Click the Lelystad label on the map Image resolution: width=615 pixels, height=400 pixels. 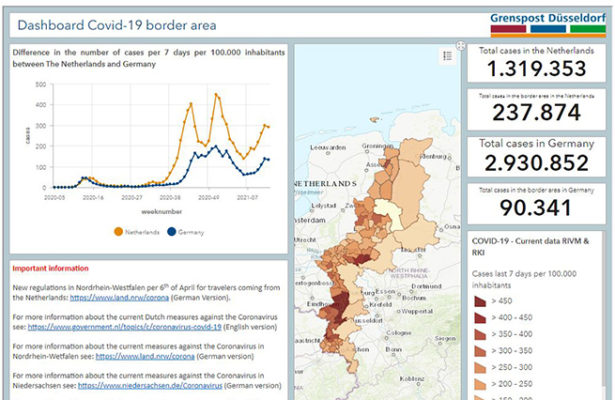[x=324, y=205]
